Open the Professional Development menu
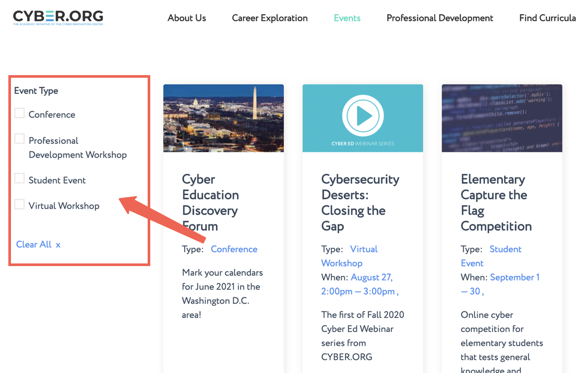Screen dimensions: 588x373 point(439,18)
